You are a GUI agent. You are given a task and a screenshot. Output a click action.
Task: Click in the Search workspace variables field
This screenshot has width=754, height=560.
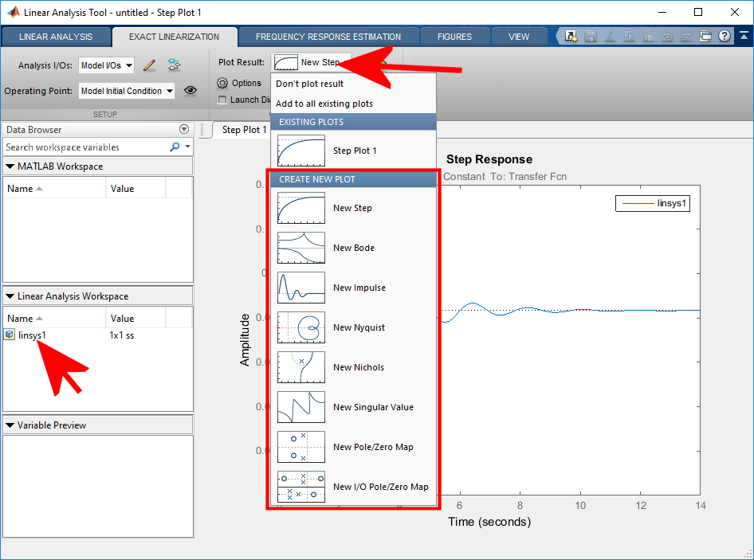coord(87,147)
